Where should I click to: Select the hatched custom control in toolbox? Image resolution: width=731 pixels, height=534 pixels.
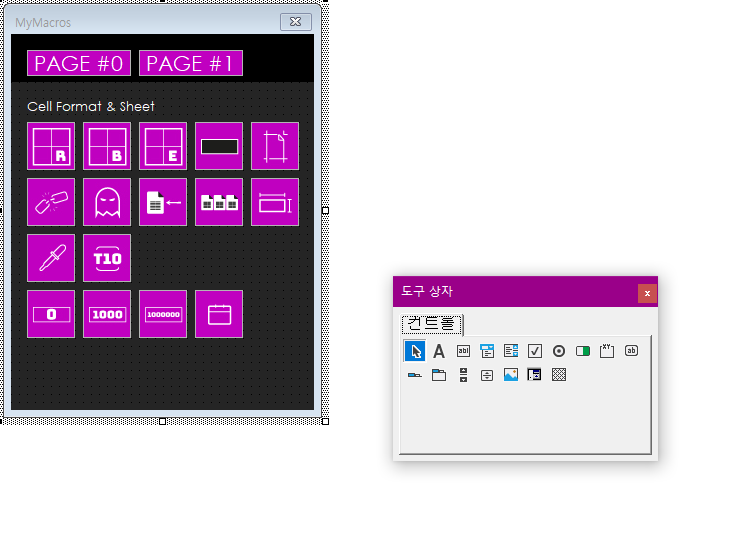point(559,375)
